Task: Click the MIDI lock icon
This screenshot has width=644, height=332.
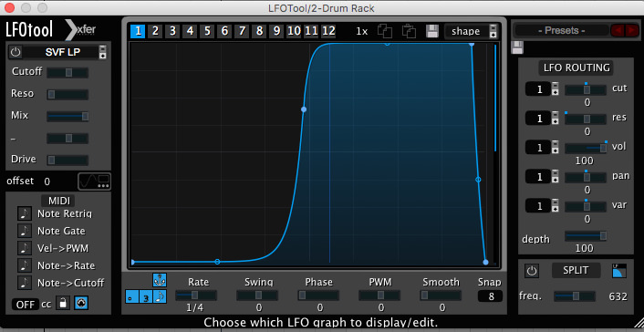Action: pos(62,303)
